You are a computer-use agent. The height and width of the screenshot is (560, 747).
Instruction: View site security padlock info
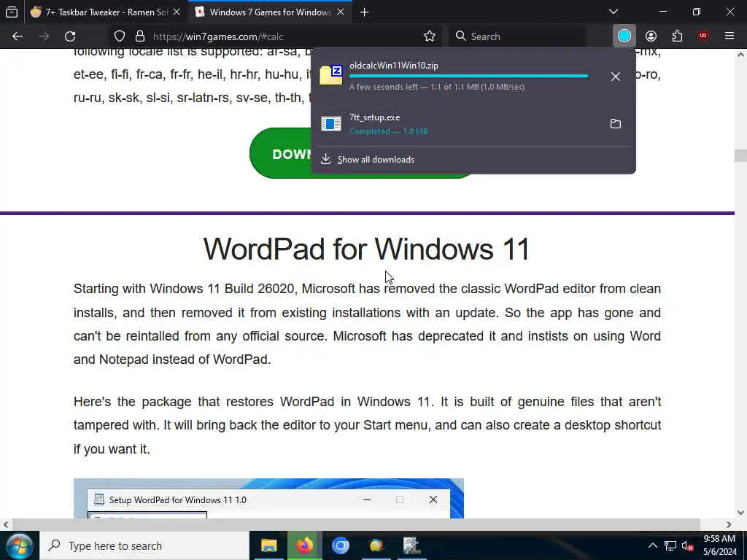click(x=139, y=36)
